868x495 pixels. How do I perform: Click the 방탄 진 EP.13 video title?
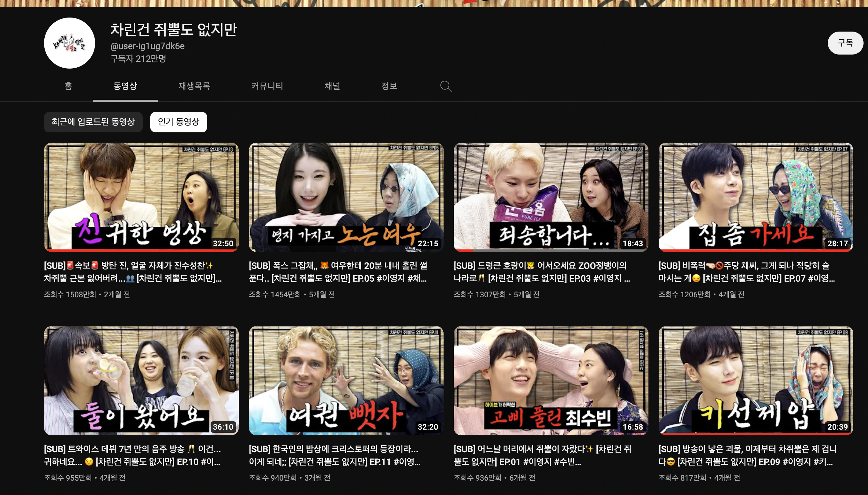133,272
